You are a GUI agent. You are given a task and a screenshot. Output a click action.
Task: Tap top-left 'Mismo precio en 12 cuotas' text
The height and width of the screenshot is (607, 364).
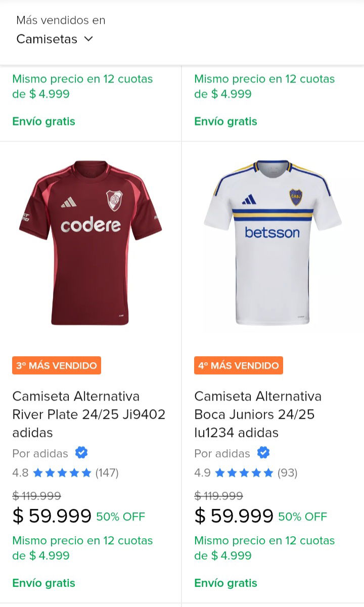[x=82, y=79]
